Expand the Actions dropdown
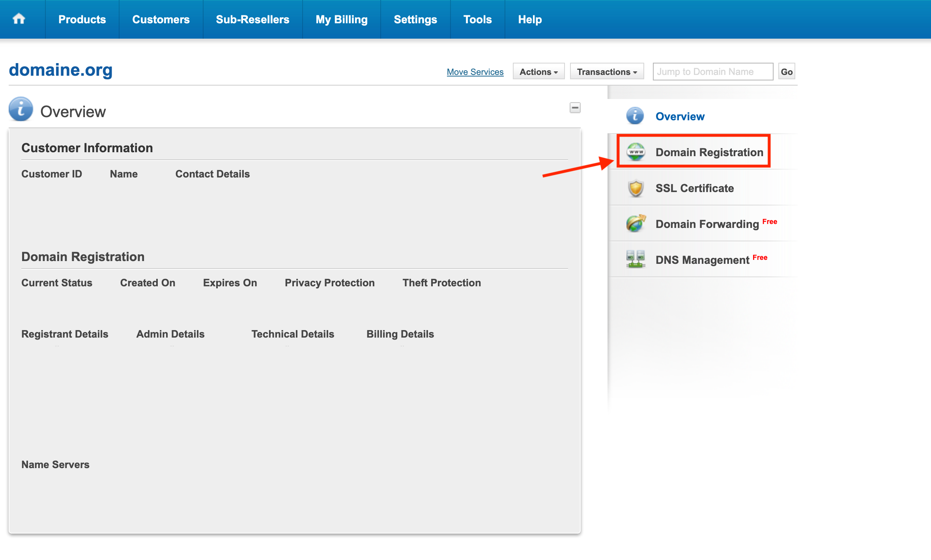The height and width of the screenshot is (560, 931). coord(538,71)
